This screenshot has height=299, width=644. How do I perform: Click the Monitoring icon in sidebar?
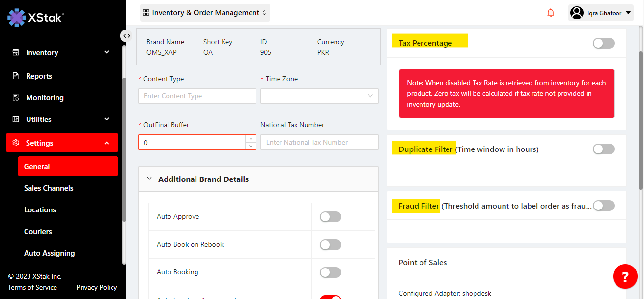[x=16, y=98]
